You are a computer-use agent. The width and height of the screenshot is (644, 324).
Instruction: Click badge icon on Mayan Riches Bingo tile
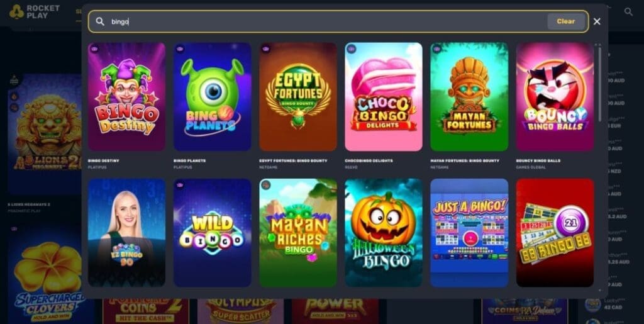[266, 185]
